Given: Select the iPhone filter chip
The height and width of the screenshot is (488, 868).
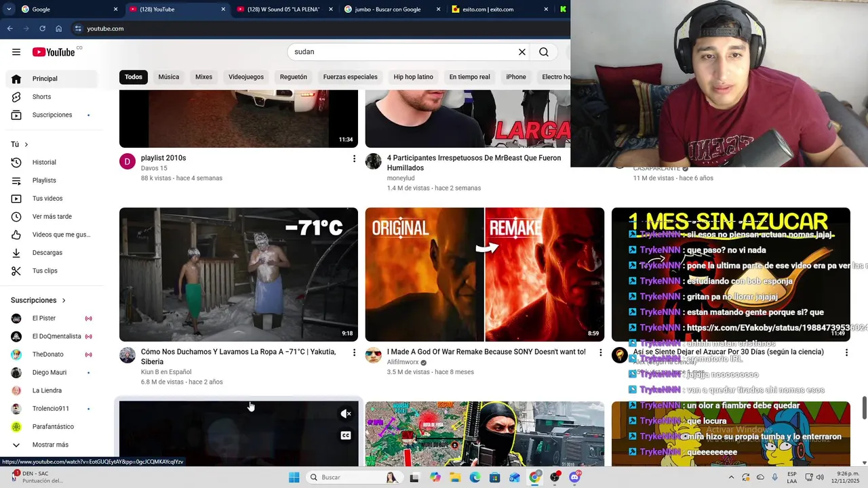Looking at the screenshot, I should tap(516, 77).
